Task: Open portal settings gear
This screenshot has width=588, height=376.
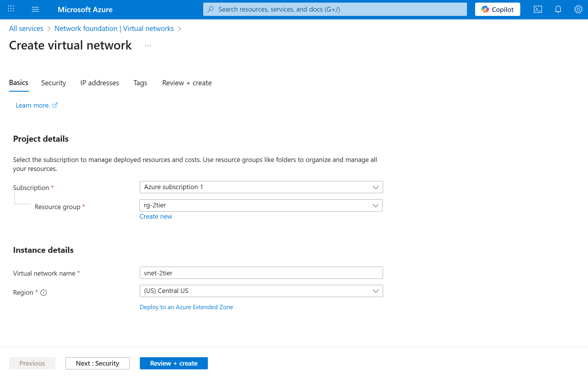Action: pos(578,9)
